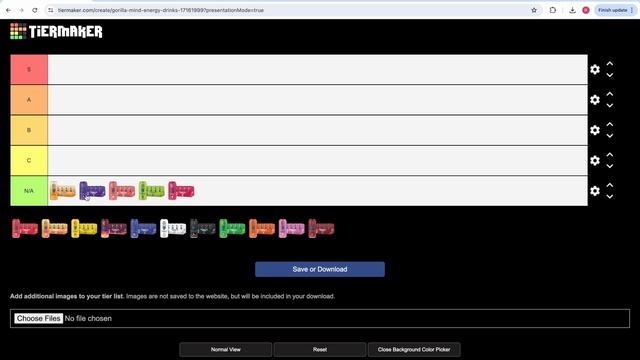Open browser profile avatar
This screenshot has width=640, height=360.
(586, 10)
